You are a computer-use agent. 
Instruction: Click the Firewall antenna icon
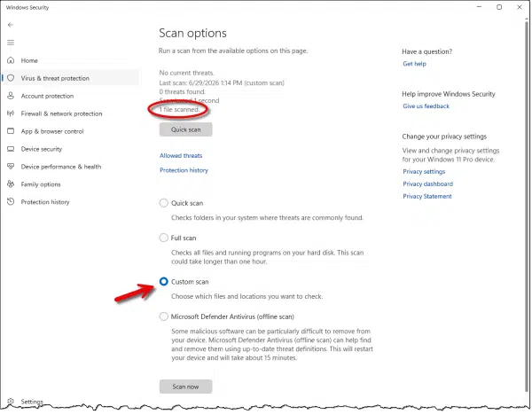coord(11,113)
